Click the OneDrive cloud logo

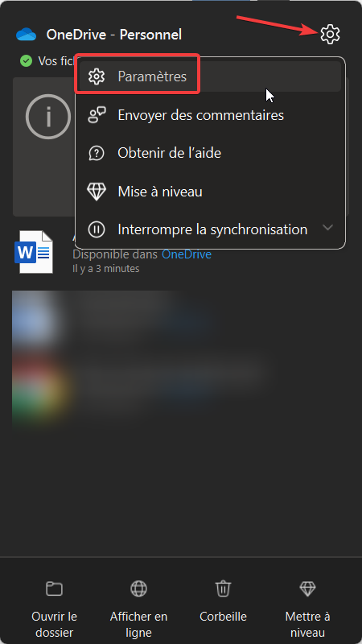pyautogui.click(x=27, y=35)
